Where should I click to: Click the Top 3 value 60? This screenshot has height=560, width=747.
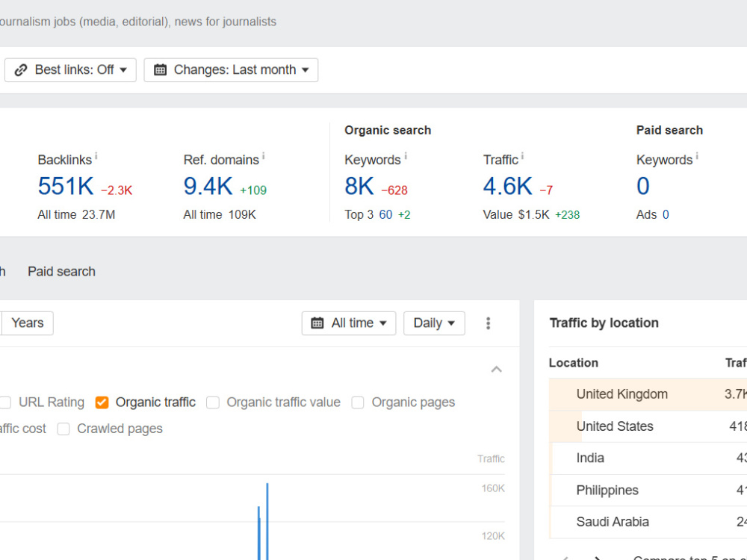click(385, 215)
